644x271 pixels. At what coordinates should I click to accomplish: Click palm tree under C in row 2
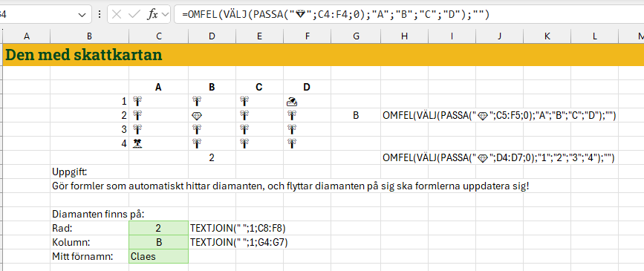245,116
